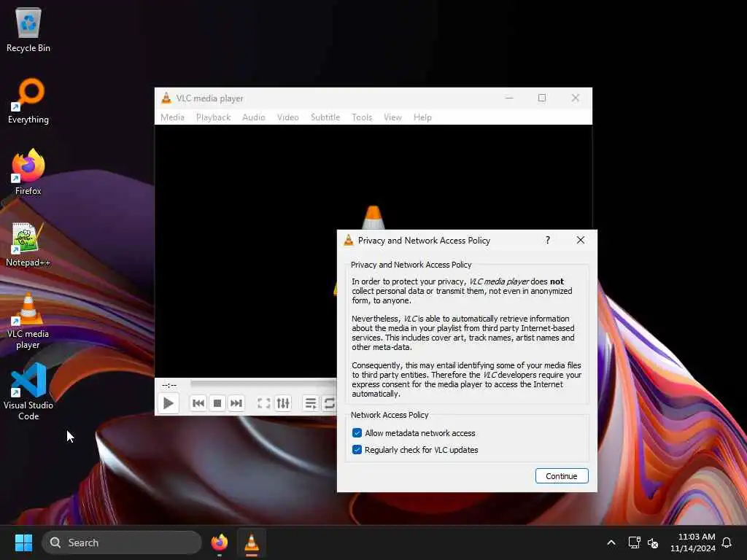Click the previous media button in VLC
The image size is (747, 560).
pyautogui.click(x=198, y=403)
